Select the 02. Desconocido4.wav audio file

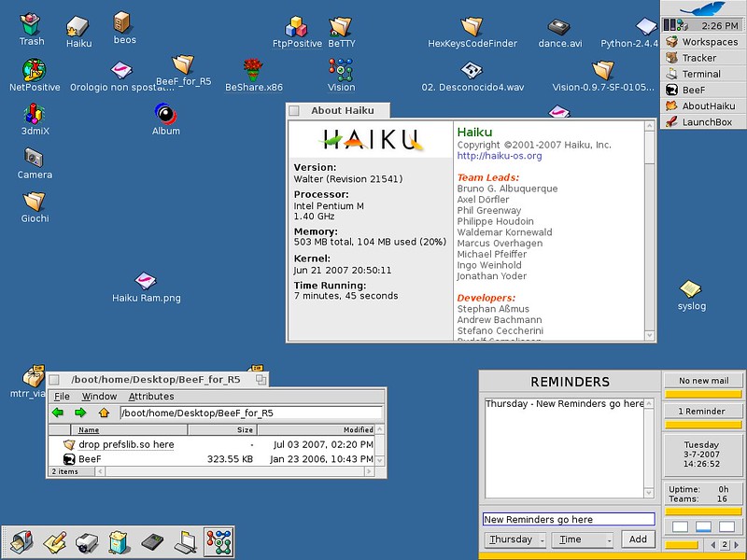pyautogui.click(x=472, y=71)
